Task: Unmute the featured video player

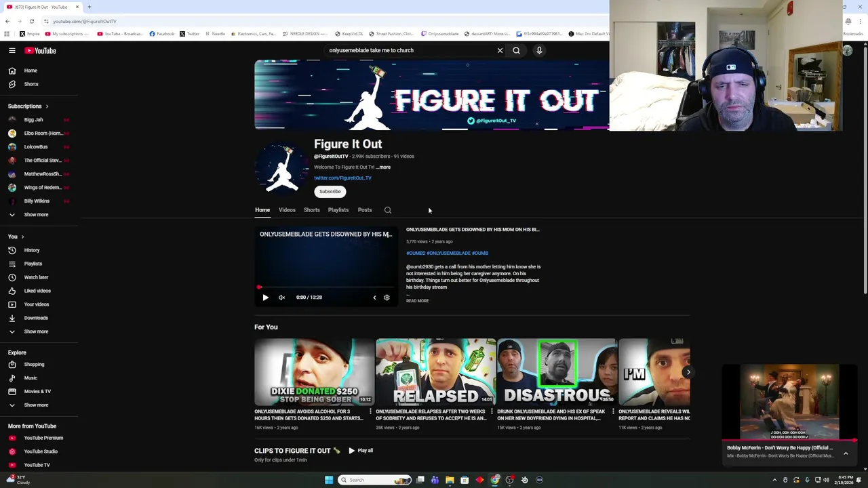Action: pyautogui.click(x=281, y=298)
